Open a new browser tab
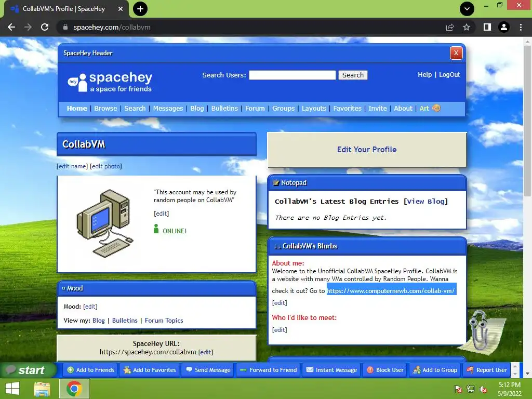Image resolution: width=532 pixels, height=399 pixels. point(140,9)
